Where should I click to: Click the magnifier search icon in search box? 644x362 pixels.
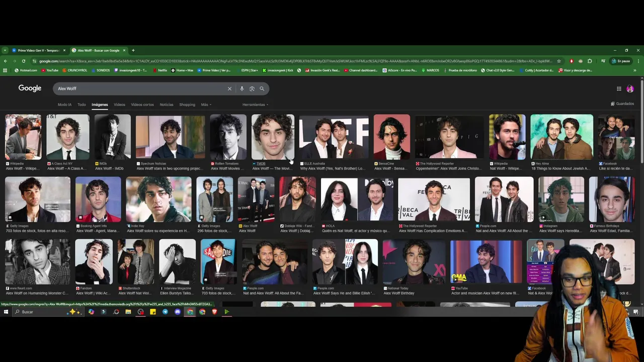click(262, 88)
